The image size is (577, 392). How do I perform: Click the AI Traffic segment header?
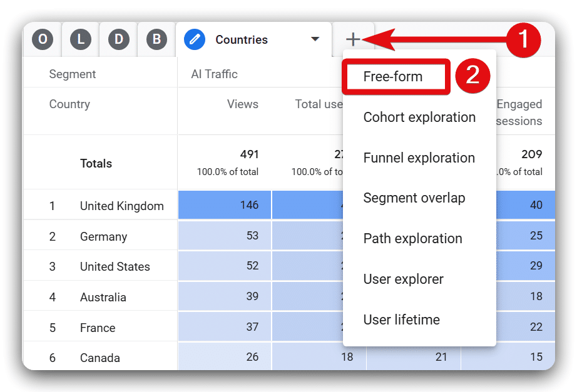[x=213, y=74]
